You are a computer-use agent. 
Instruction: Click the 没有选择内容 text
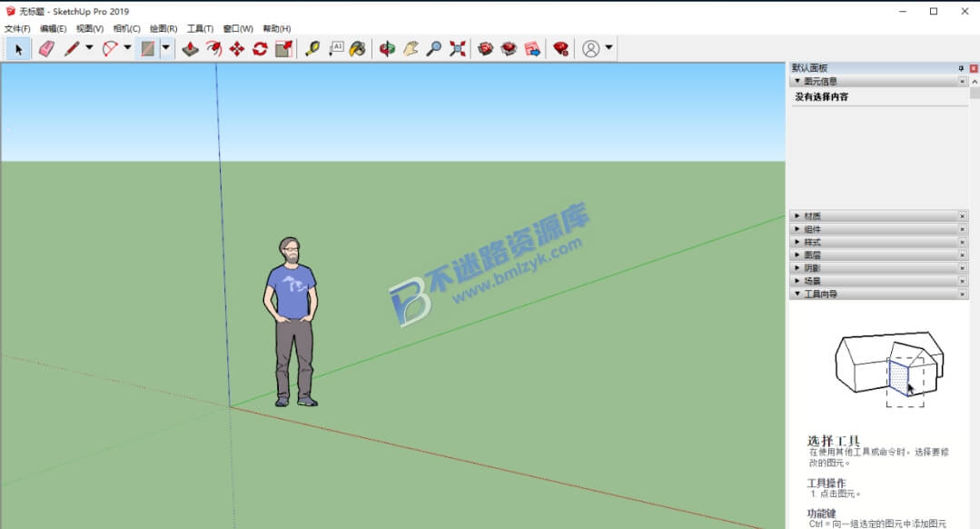[821, 97]
